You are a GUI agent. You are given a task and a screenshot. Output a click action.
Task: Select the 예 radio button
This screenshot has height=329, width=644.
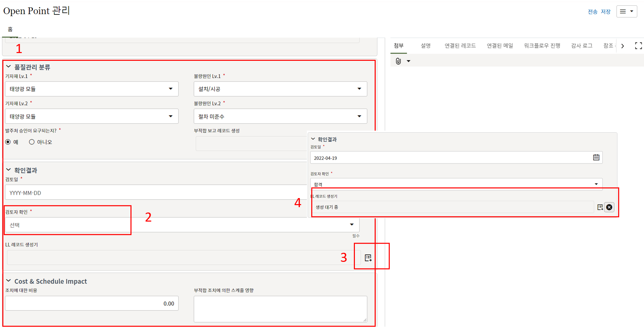[8, 142]
